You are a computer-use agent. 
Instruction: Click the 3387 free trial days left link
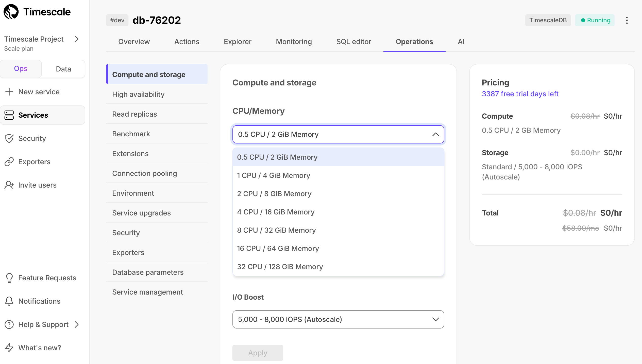(520, 94)
